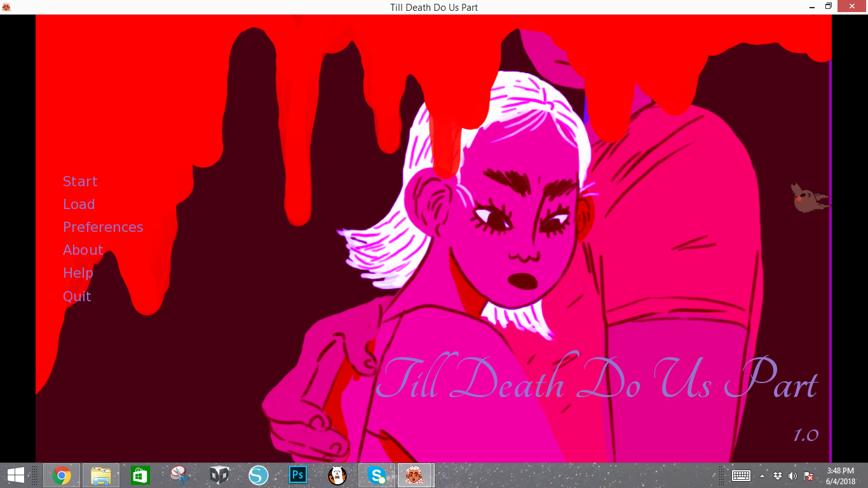
Task: Click the game icon in title bar
Action: pos(6,7)
